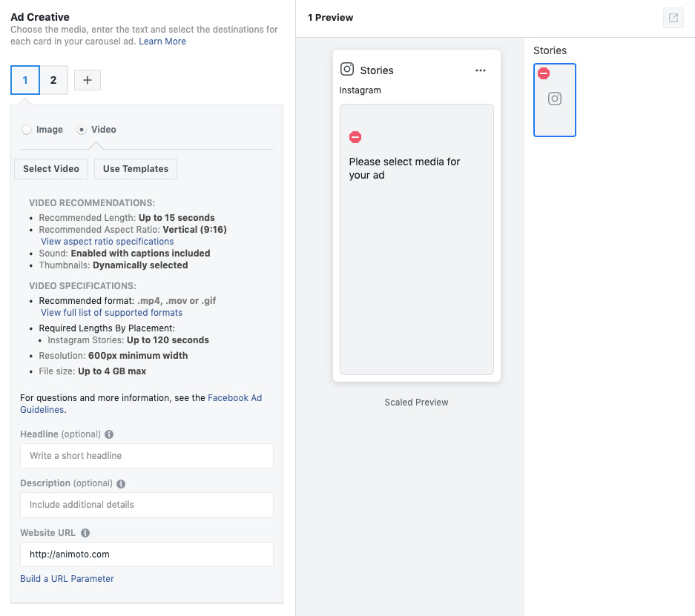Open the Learn More link
Viewport: 695px width, 616px height.
162,42
